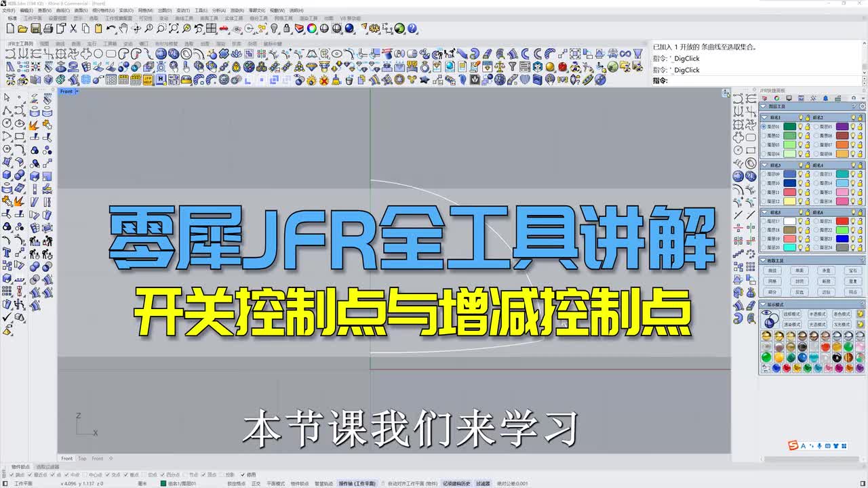Viewport: 868px width, 488px height.
Task: Click the 图层01 green color swatch
Action: tap(789, 126)
